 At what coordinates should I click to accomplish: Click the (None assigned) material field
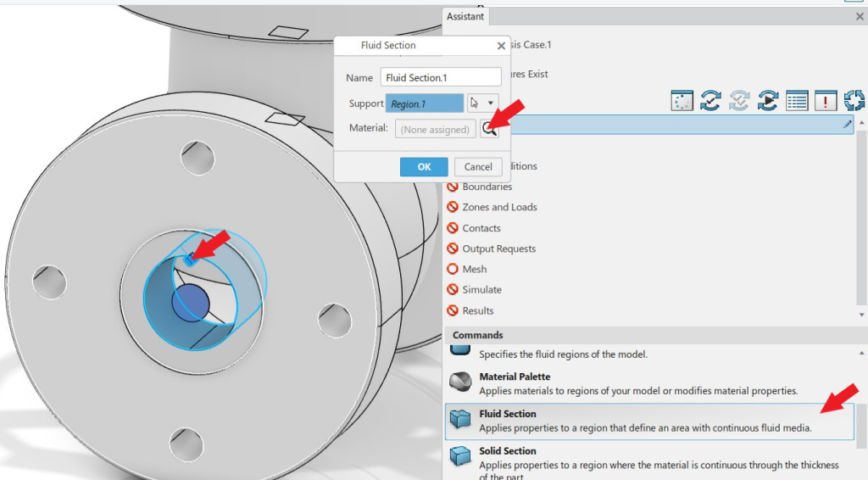pyautogui.click(x=435, y=129)
